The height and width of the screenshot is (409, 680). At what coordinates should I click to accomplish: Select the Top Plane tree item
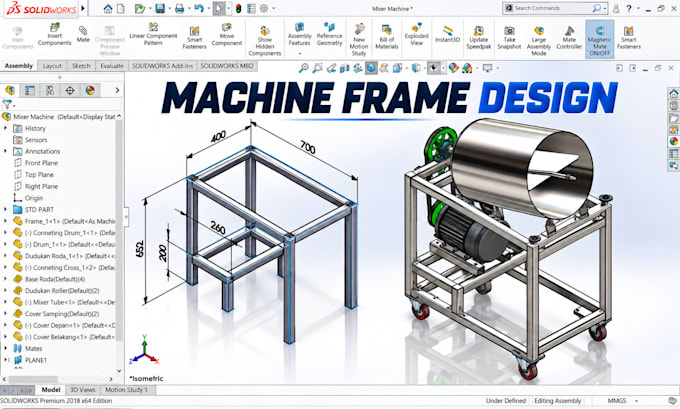(x=39, y=174)
